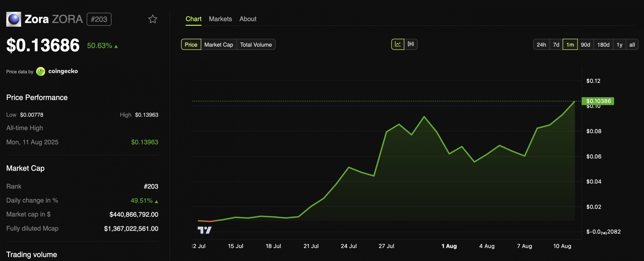Image resolution: width=644 pixels, height=261 pixels.
Task: Set chart range to 90d
Action: [x=585, y=45]
